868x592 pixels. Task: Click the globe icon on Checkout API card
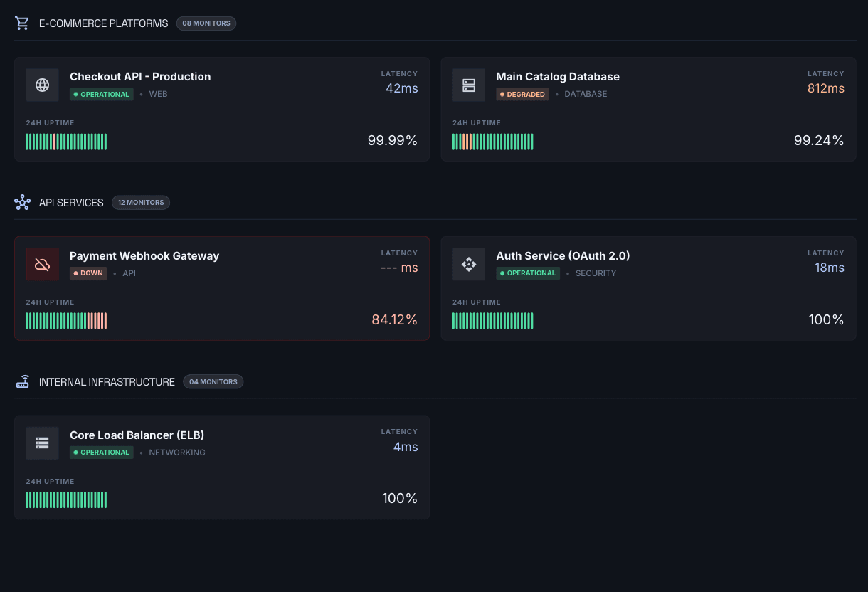pyautogui.click(x=42, y=85)
